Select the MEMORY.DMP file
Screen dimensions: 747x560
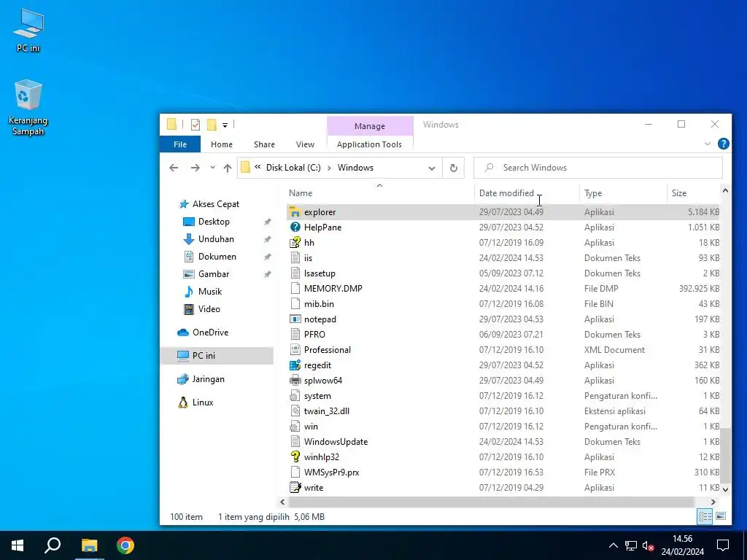(333, 289)
